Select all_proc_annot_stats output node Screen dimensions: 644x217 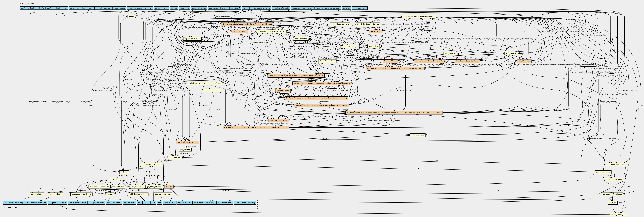tap(58, 203)
